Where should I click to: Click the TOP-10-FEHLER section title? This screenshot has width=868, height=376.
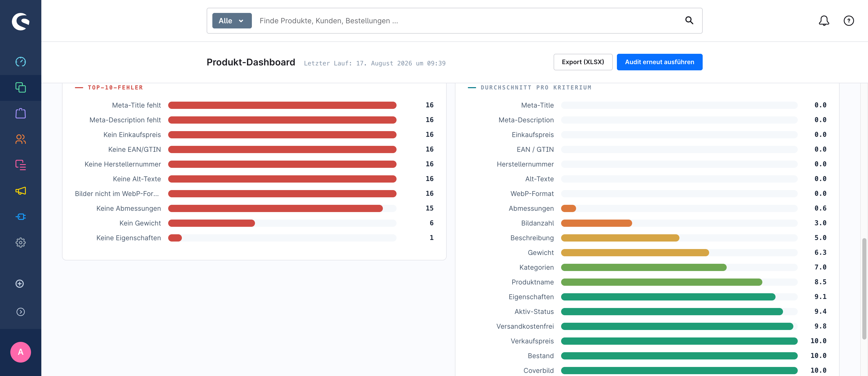click(115, 88)
